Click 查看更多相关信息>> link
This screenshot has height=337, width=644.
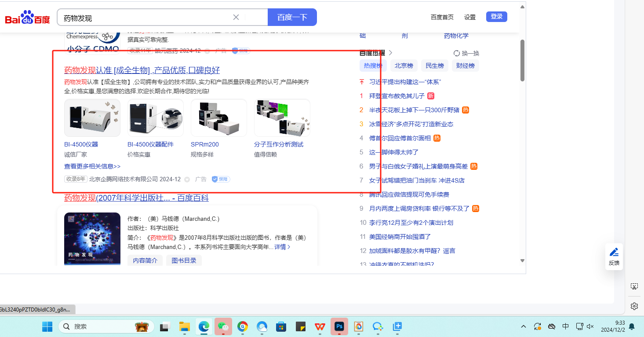(92, 166)
